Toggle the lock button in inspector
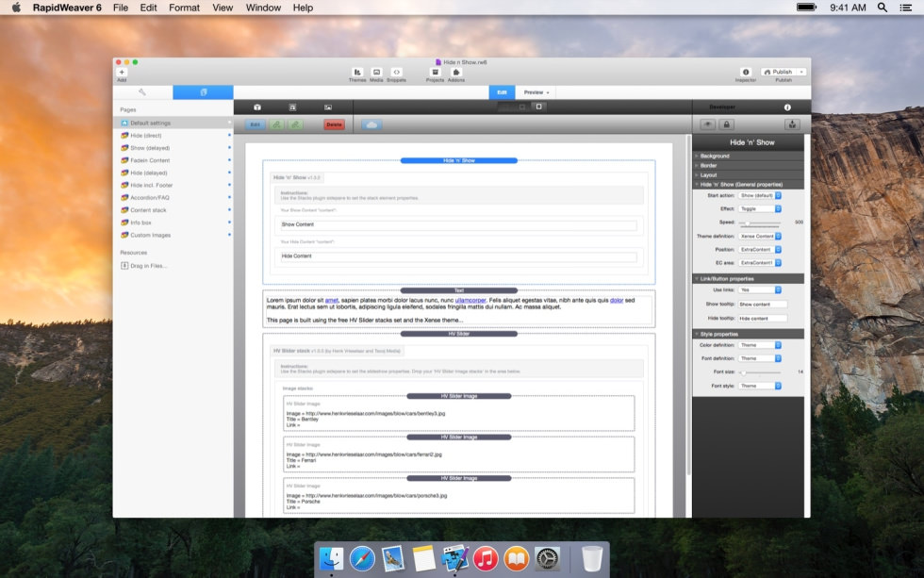 click(727, 124)
